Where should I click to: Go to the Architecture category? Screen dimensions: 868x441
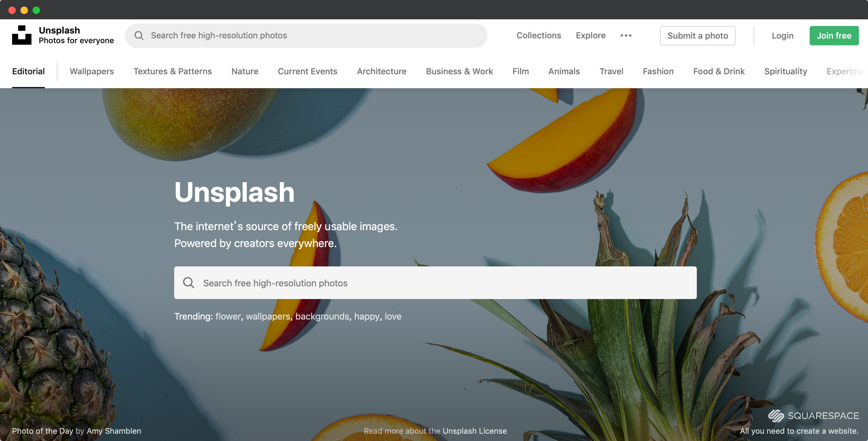[x=381, y=71]
